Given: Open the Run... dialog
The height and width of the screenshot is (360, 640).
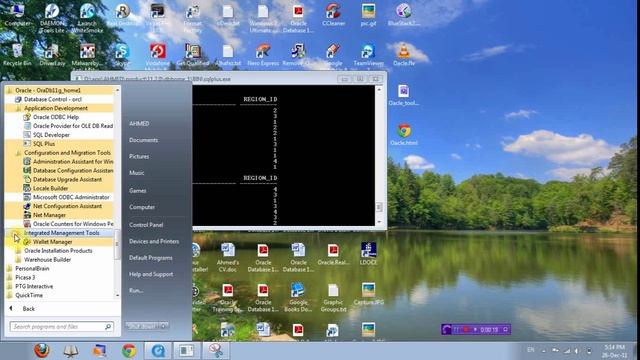Looking at the screenshot, I should (x=136, y=291).
